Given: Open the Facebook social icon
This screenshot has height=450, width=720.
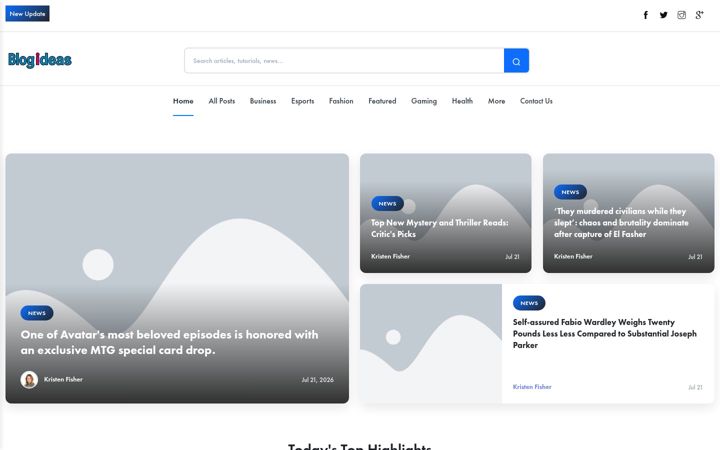Looking at the screenshot, I should pos(646,15).
